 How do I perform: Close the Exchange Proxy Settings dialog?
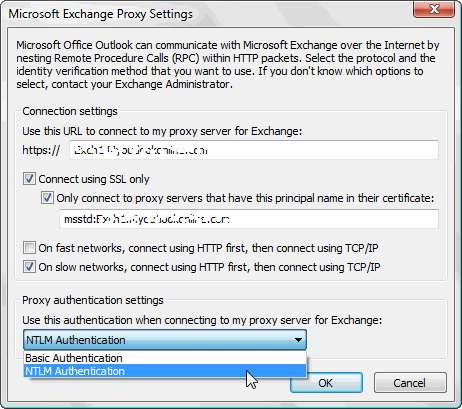434,9
